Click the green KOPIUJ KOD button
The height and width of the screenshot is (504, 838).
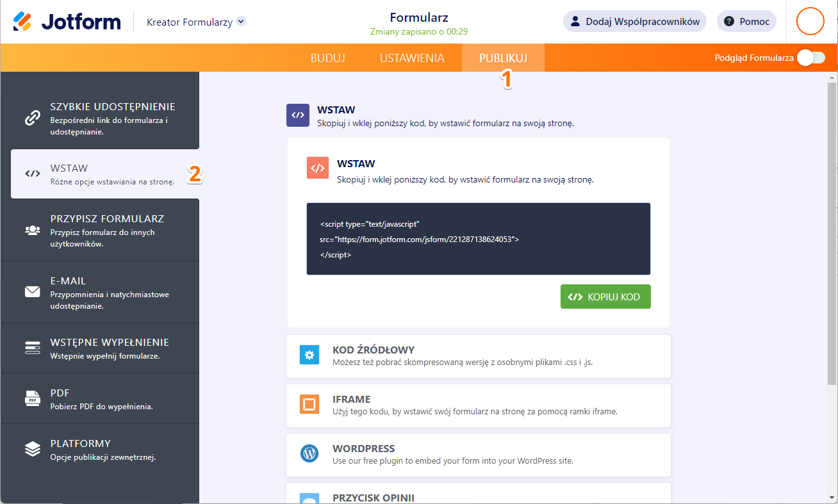(x=605, y=297)
